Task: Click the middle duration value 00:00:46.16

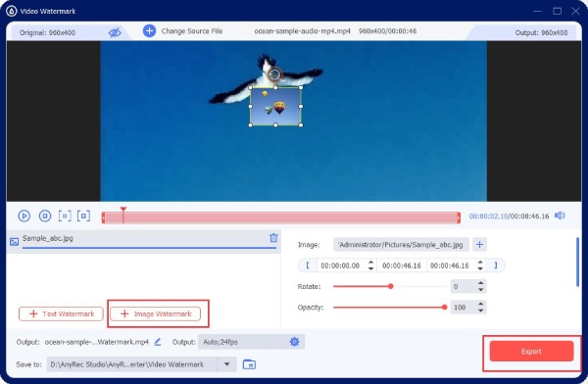Action: [x=401, y=265]
